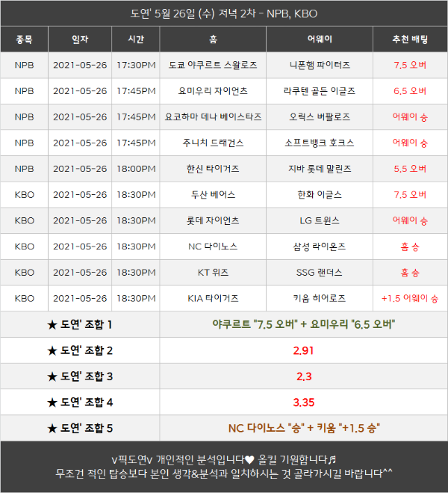The height and width of the screenshot is (493, 448).
Task: Select home team '두산 베어스'
Action: coord(213,195)
